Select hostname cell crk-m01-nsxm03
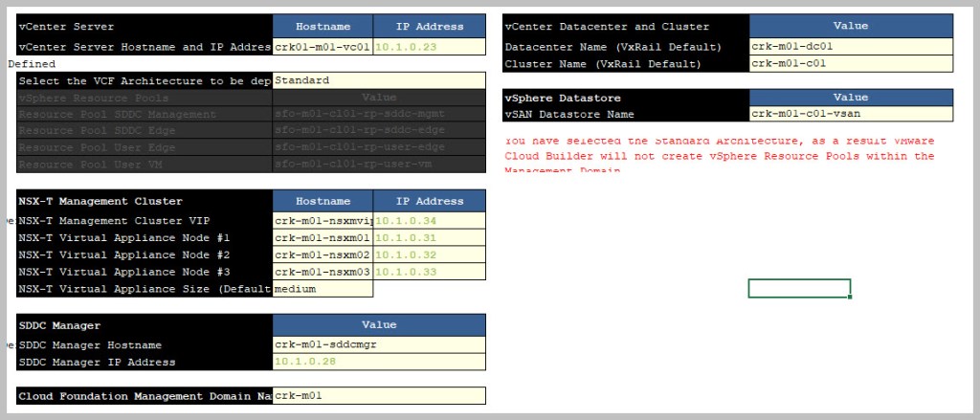This screenshot has height=420, width=980. click(x=323, y=272)
